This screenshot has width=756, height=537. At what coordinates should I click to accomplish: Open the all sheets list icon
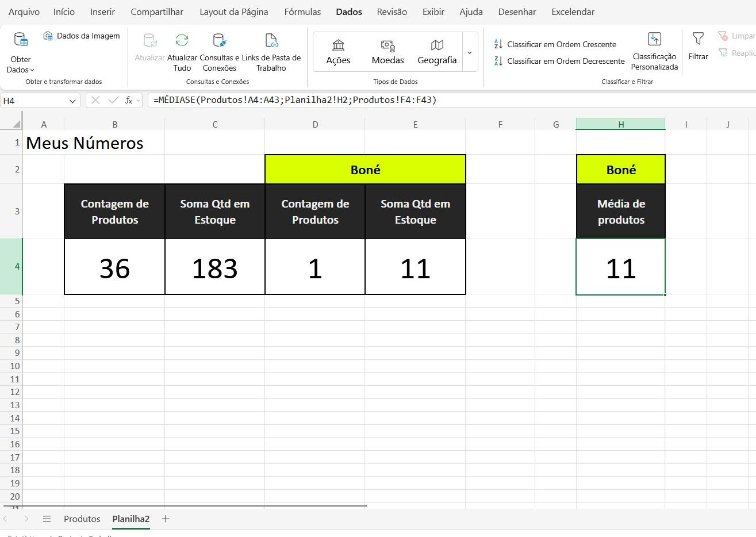coord(47,519)
